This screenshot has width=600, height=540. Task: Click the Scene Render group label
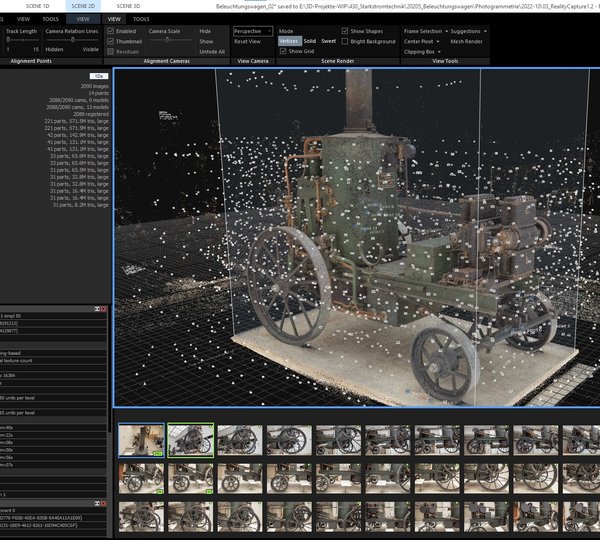point(338,61)
